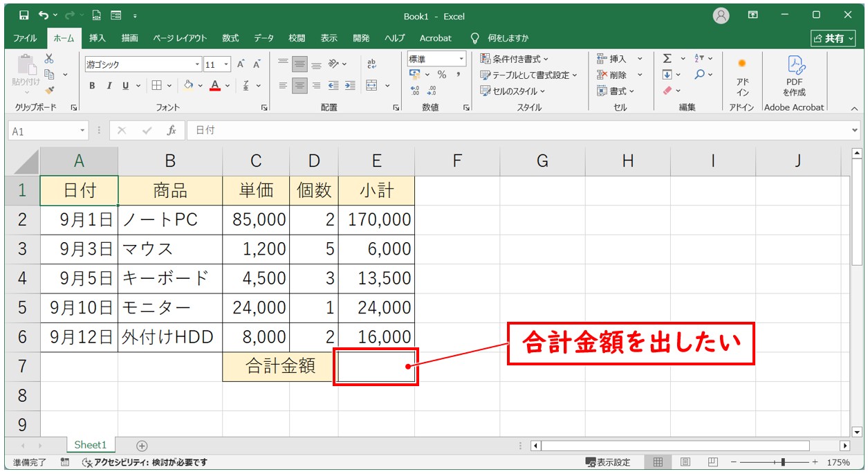The width and height of the screenshot is (868, 474).
Task: Click the Merge and Center icon
Action: 371,86
